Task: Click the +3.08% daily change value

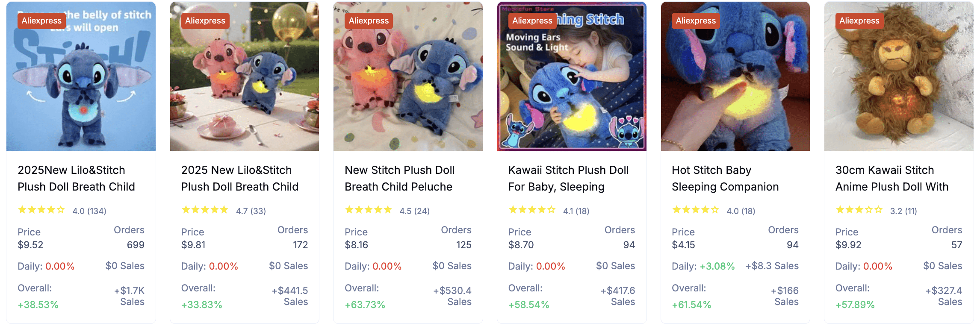Action: click(x=717, y=266)
